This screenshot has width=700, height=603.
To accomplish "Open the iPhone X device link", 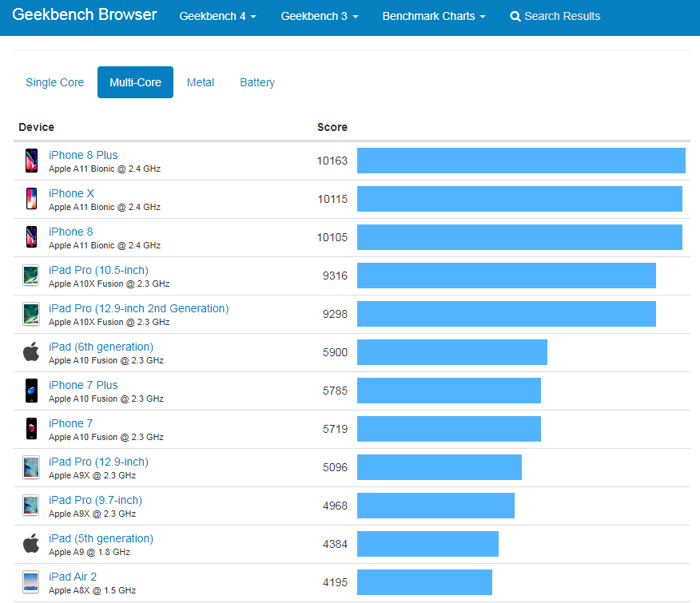I will (71, 193).
